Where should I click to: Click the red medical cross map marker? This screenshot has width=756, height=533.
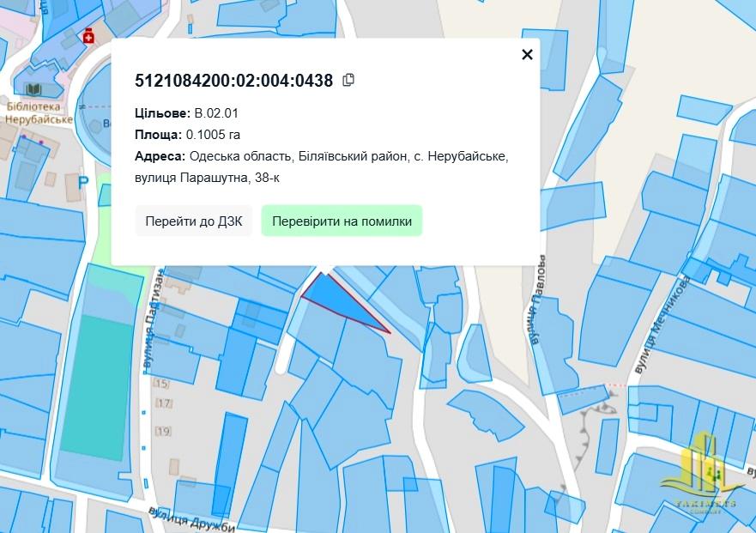(88, 36)
